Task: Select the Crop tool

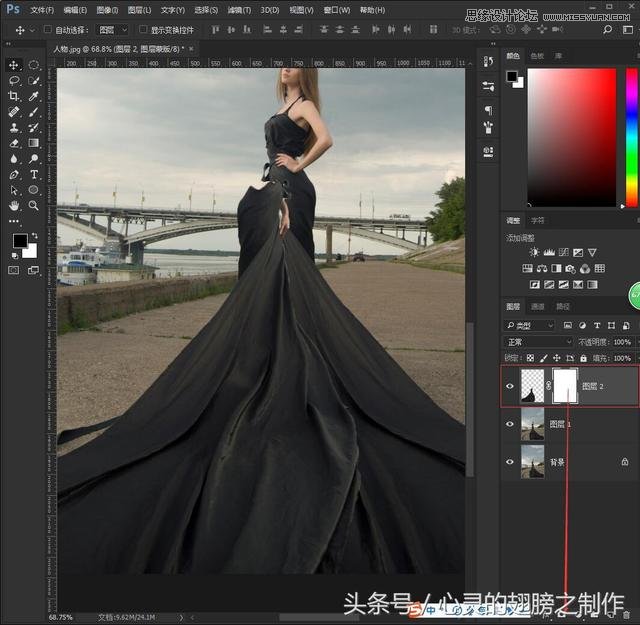Action: point(14,96)
